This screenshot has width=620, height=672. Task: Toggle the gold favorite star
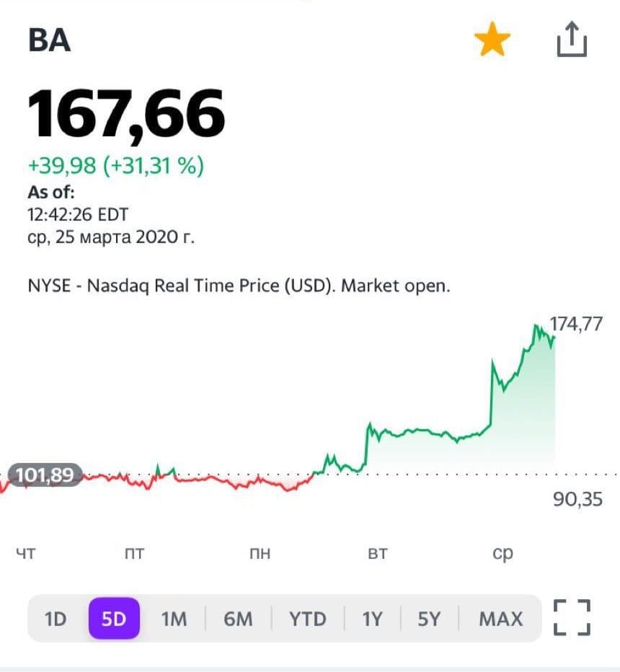coord(492,40)
